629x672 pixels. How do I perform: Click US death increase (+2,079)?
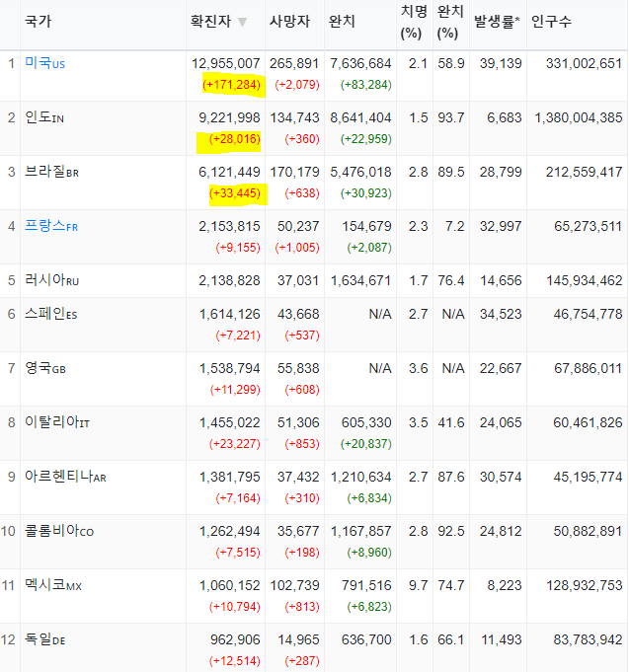pos(297,85)
